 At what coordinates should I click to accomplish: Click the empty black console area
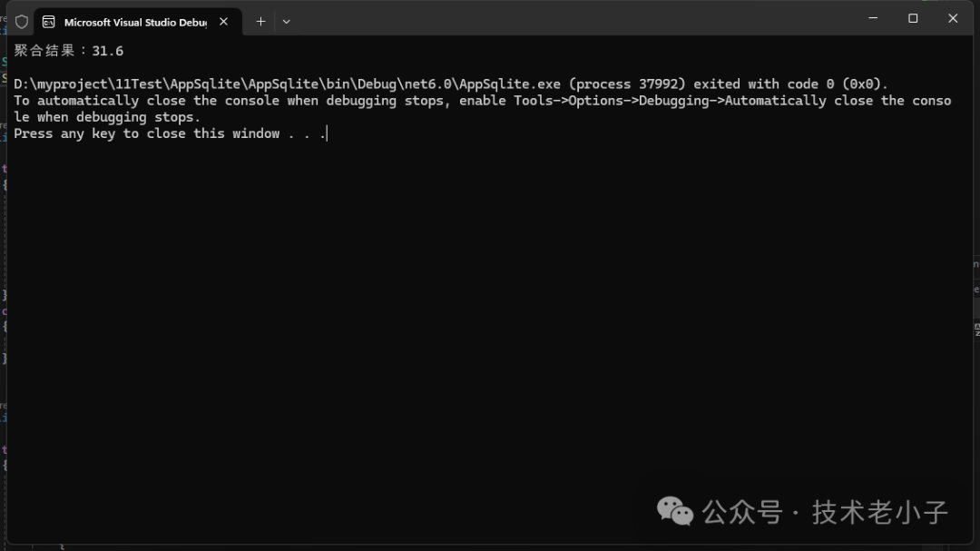454,318
